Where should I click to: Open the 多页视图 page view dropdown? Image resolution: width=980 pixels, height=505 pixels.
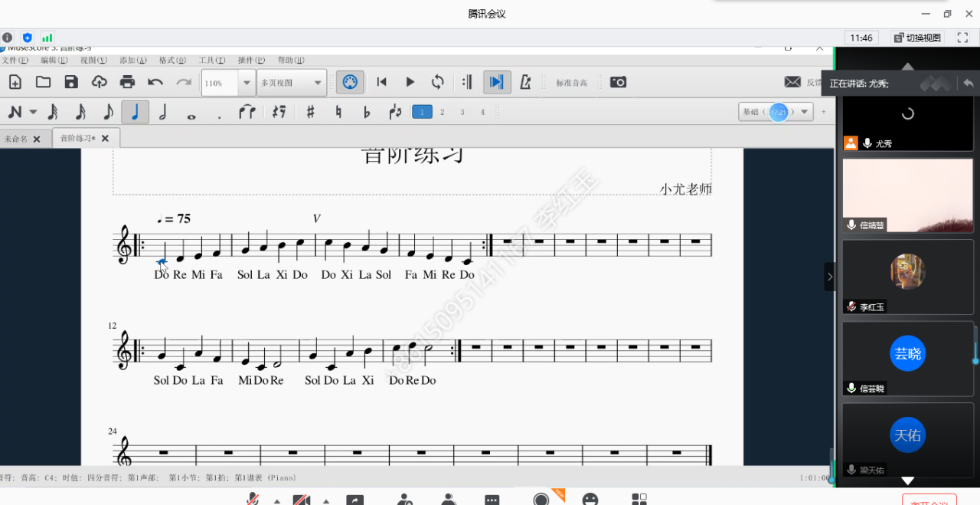point(317,83)
